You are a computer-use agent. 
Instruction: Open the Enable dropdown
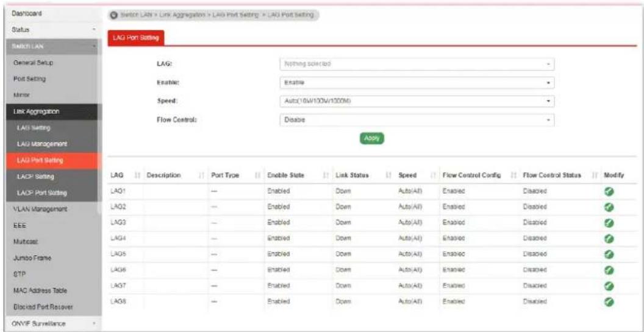417,83
